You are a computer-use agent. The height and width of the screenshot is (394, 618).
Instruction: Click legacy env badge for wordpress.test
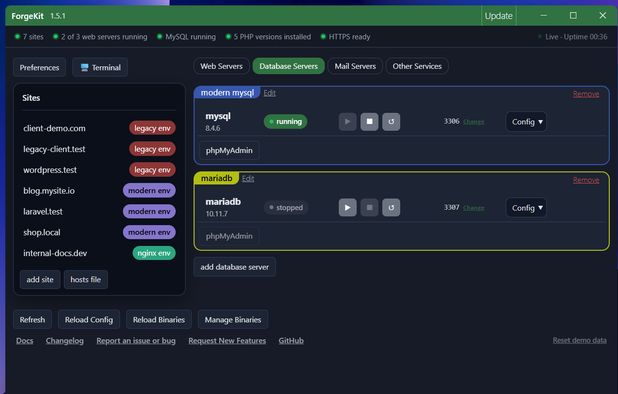(x=152, y=170)
